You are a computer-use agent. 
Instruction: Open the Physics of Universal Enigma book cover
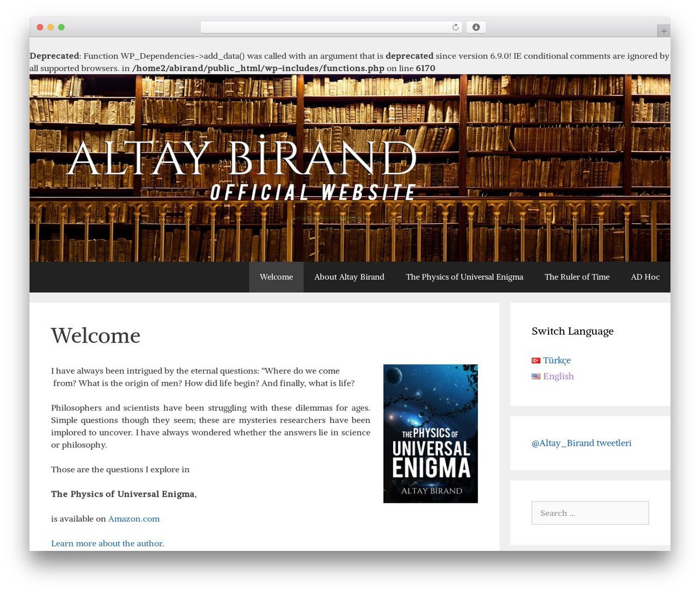pos(430,434)
